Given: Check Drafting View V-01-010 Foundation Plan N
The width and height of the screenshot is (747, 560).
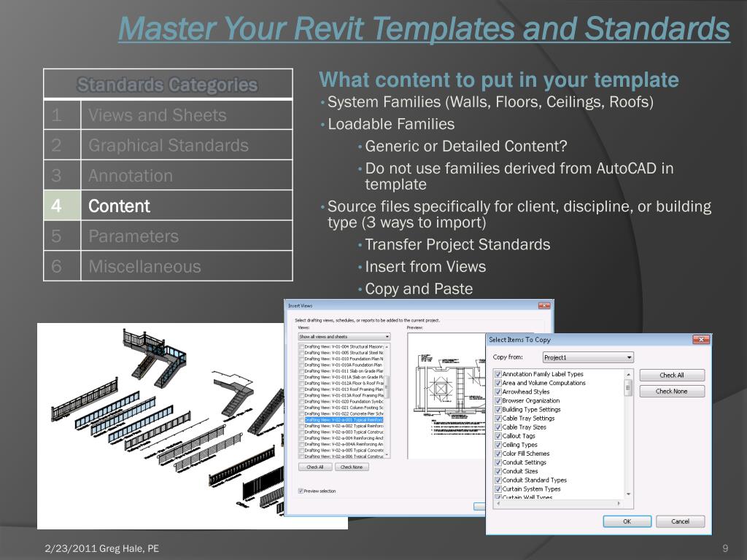Looking at the screenshot, I should coord(301,359).
